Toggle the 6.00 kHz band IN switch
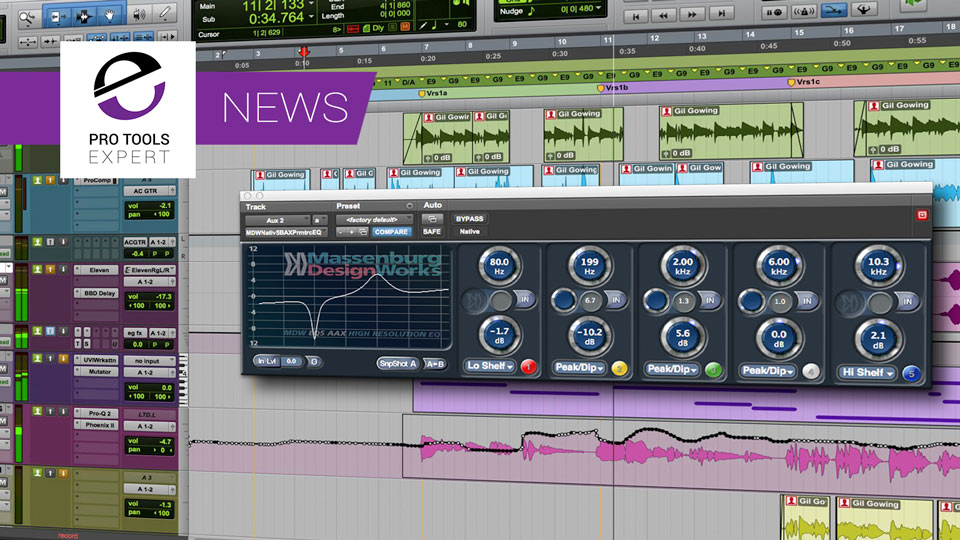Viewport: 960px width, 540px height. pyautogui.click(x=807, y=301)
